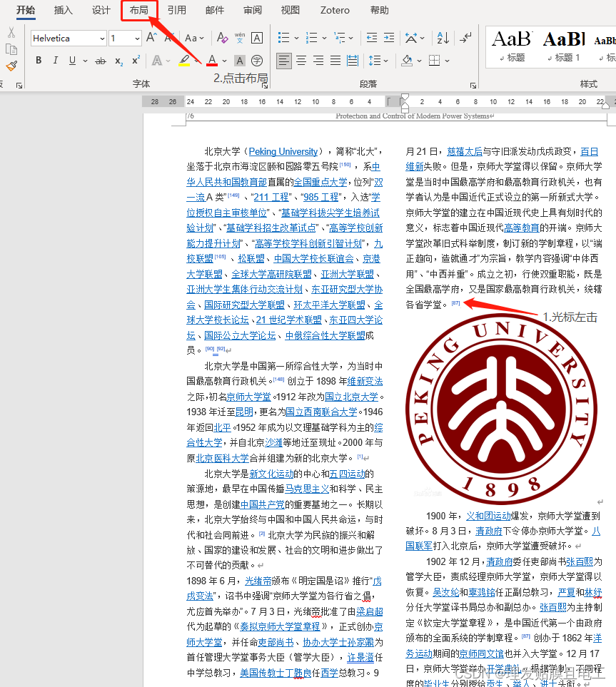Expand the Multilevel List dropdown arrow
This screenshot has height=687, width=616.
pyautogui.click(x=351, y=38)
